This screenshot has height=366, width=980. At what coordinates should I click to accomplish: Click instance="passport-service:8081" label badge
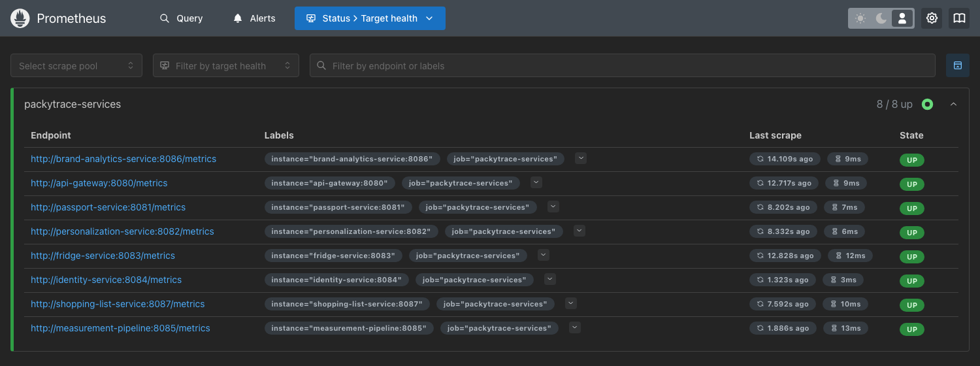coord(338,207)
